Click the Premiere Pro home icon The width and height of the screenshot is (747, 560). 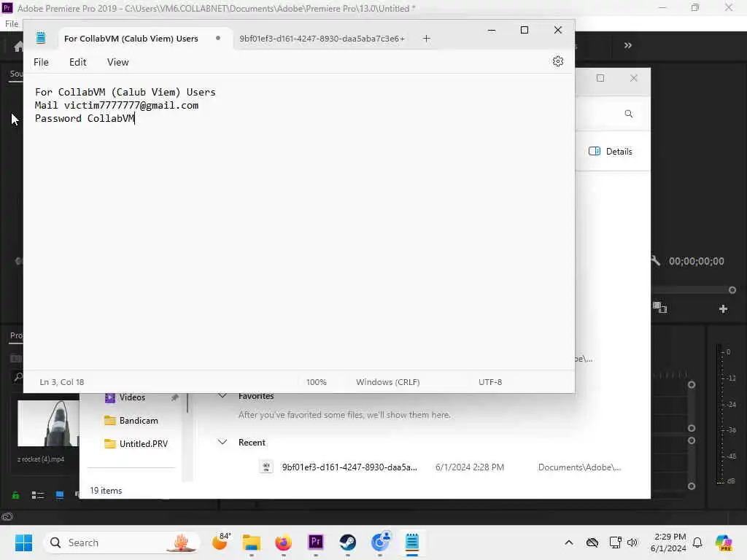[18, 46]
